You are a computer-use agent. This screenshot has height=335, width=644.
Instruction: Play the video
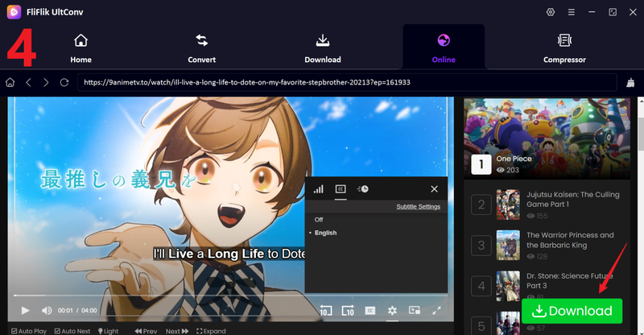[x=26, y=310]
